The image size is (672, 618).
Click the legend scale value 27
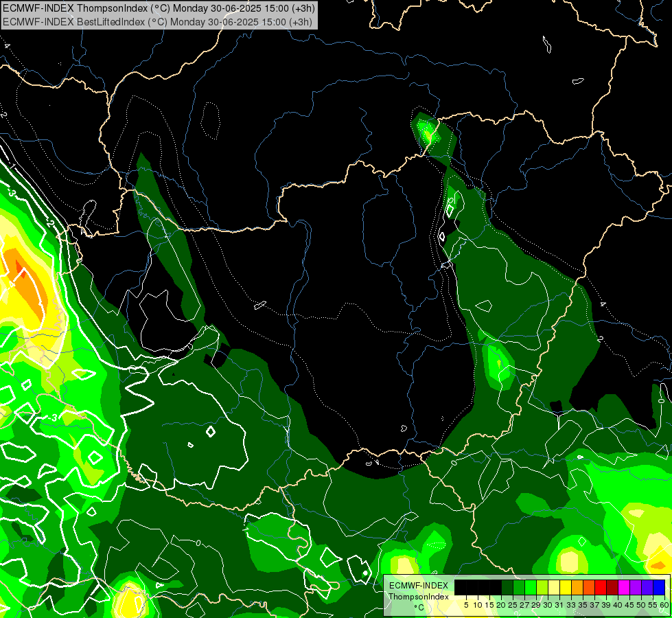524,605
